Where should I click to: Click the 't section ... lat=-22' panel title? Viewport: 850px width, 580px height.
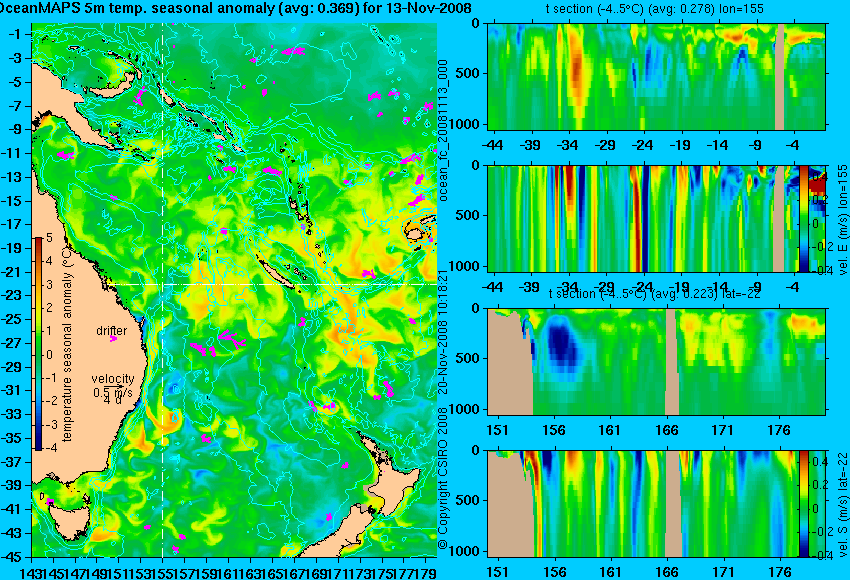tap(654, 293)
